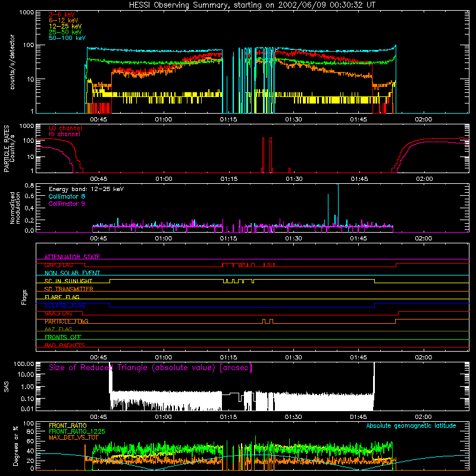
Task: Click the BAD_PACKETS flag label
Action: click(x=65, y=345)
